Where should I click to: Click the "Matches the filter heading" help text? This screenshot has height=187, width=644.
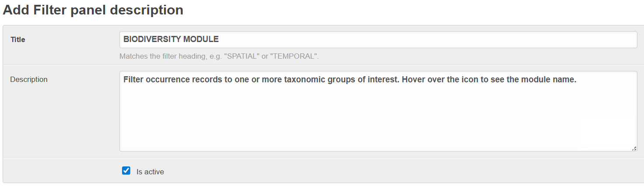219,56
